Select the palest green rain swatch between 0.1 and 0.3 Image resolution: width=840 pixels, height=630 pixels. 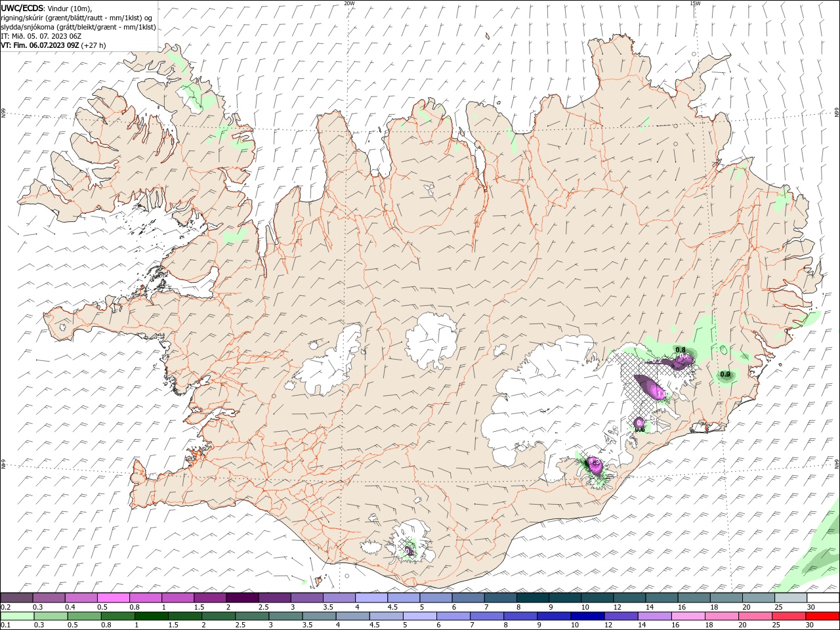(x=17, y=616)
